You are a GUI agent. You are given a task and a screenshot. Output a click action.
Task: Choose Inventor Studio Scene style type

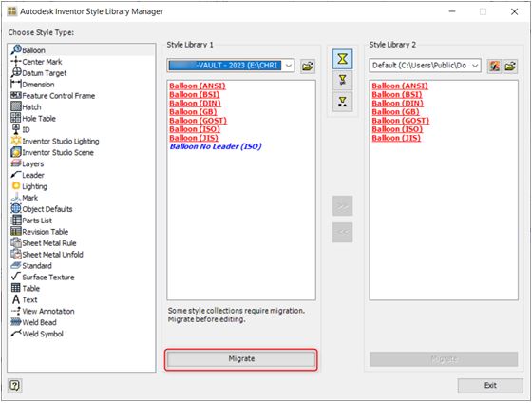[x=52, y=152]
